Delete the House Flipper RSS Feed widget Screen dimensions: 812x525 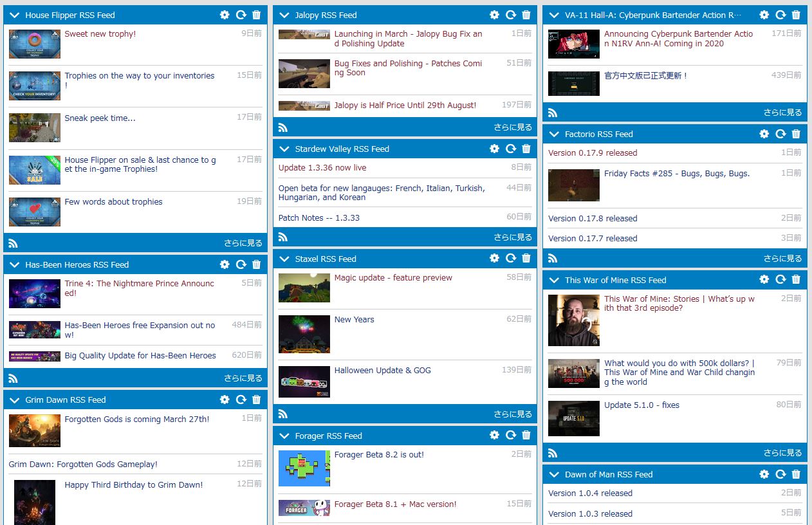point(257,15)
